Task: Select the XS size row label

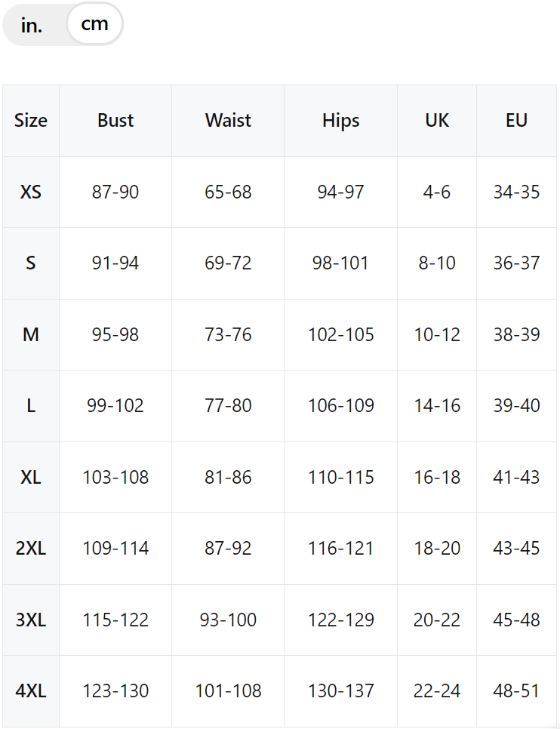Action: 31,192
